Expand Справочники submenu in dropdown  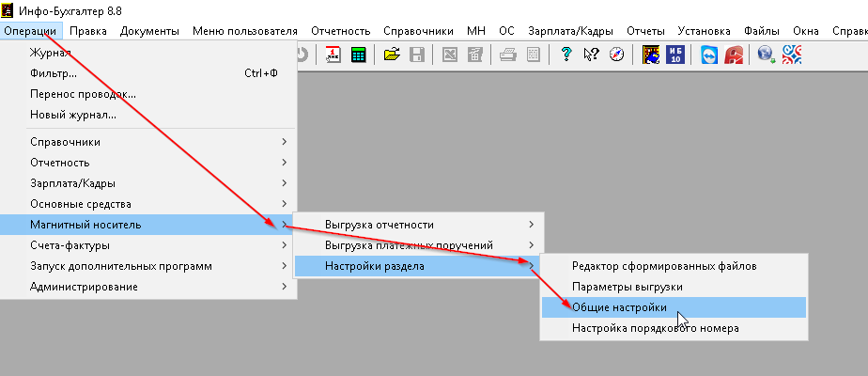tap(148, 142)
